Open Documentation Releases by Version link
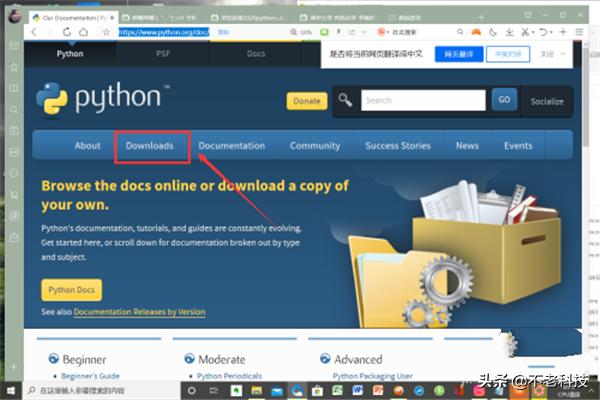This screenshot has width=600, height=400. [x=139, y=312]
